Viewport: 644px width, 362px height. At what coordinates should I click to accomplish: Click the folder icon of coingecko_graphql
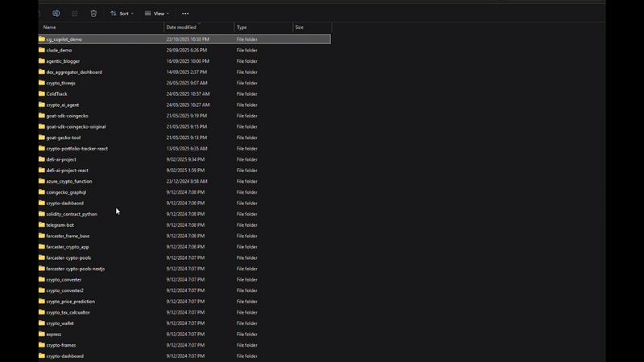(42, 192)
